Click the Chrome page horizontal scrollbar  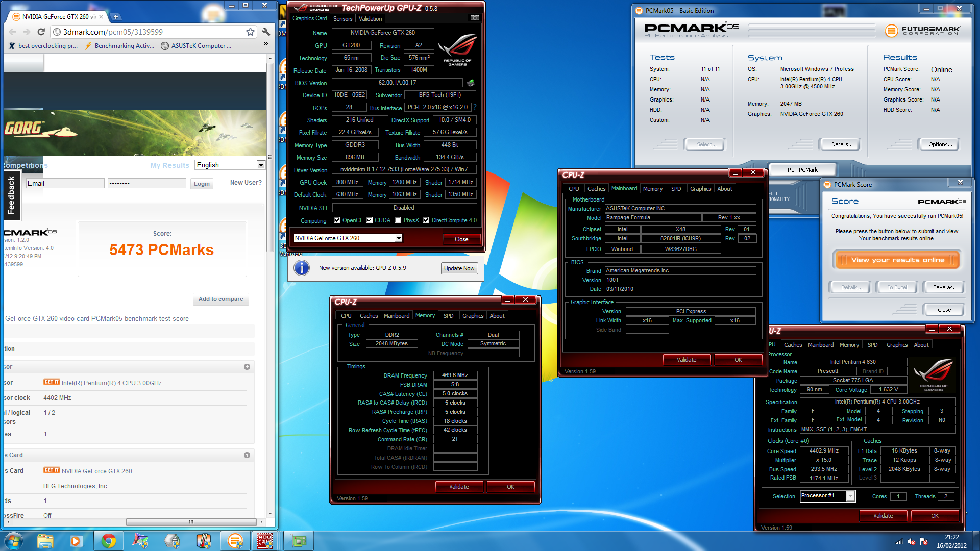(191, 522)
